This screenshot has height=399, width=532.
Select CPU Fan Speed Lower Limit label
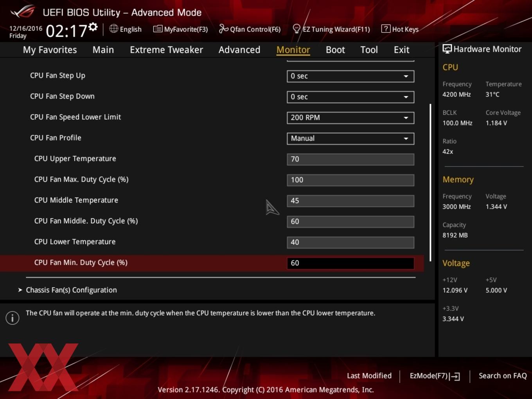tap(75, 117)
